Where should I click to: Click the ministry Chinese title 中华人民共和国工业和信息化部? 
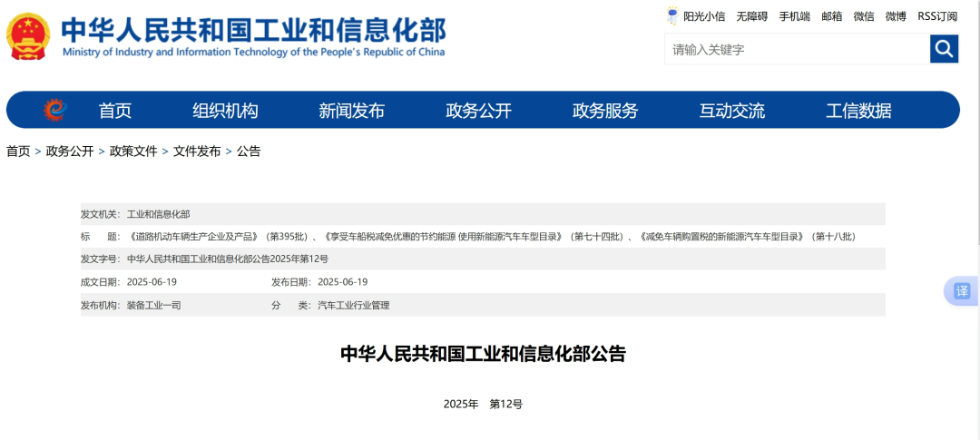254,29
